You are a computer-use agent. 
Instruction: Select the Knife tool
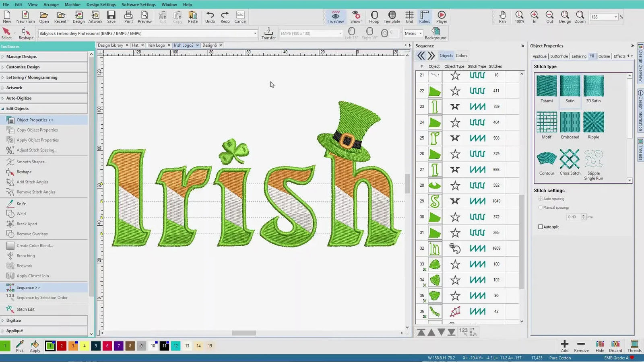point(21,204)
